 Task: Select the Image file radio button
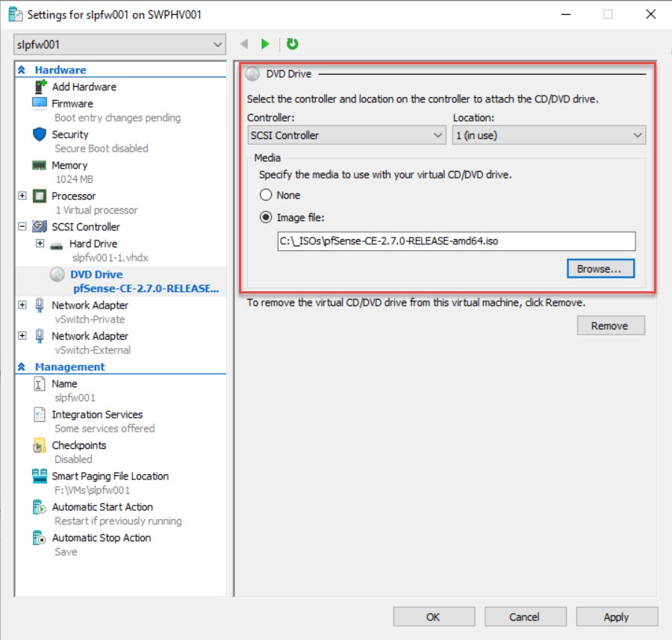[266, 217]
